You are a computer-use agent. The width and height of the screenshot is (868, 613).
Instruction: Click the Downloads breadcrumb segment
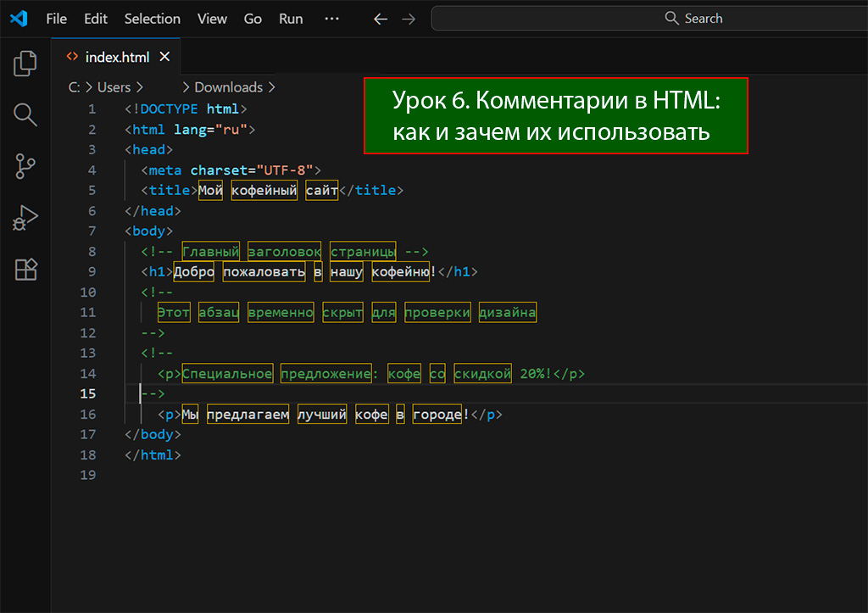coord(228,86)
